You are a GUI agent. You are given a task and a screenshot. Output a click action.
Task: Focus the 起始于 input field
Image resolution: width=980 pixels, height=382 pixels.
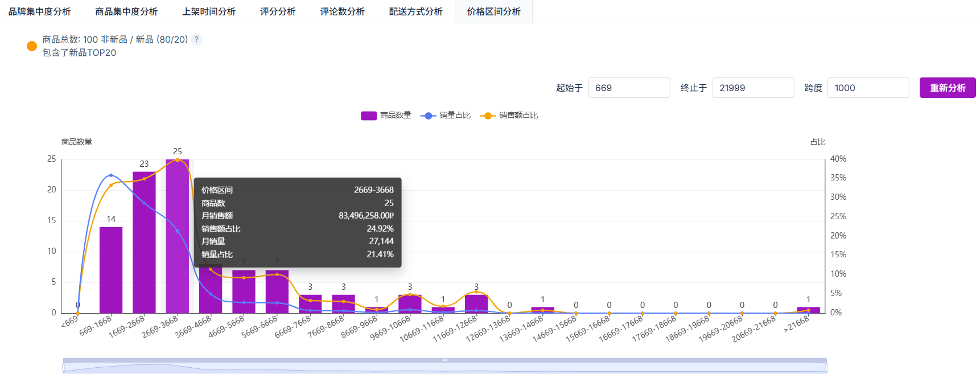coord(629,88)
